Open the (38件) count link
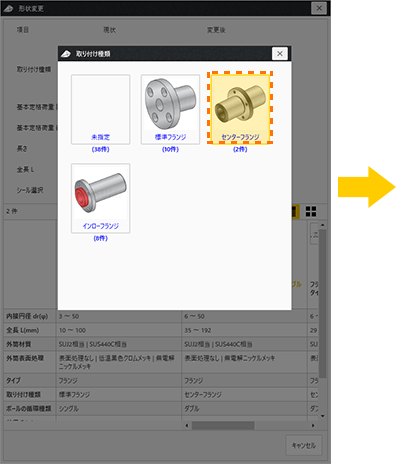Screen dimensions: 396x464 [x=100, y=150]
